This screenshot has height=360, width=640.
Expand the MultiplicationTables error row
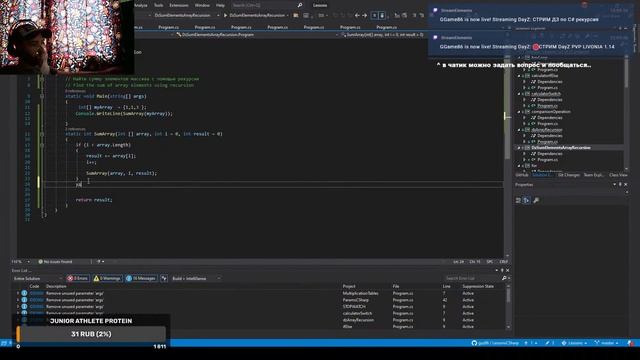click(x=18, y=293)
